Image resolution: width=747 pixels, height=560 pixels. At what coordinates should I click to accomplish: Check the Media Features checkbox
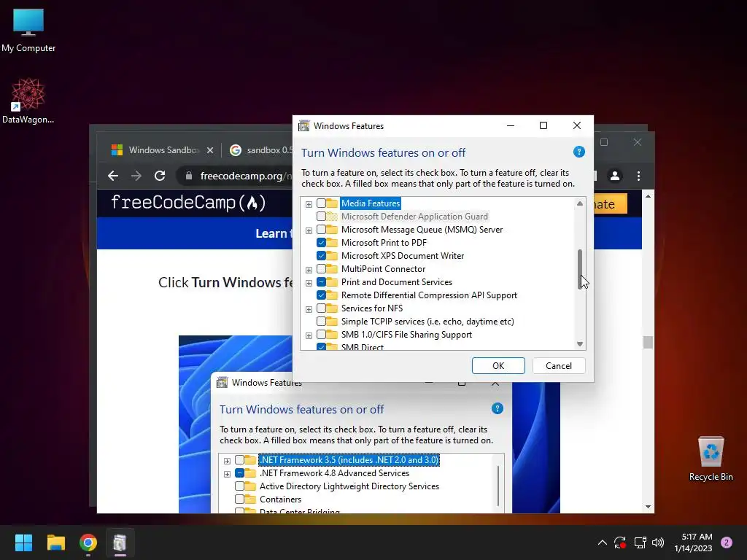321,203
